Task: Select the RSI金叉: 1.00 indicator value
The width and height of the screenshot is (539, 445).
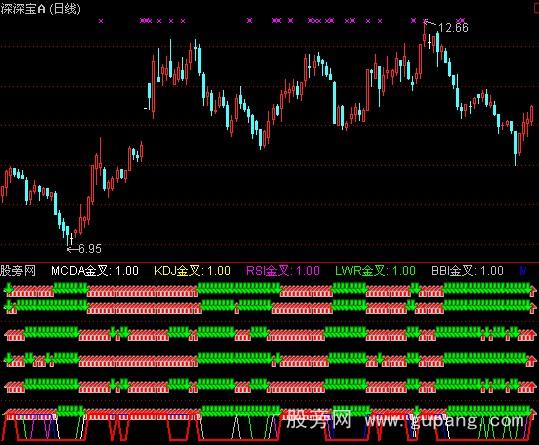Action: point(283,271)
